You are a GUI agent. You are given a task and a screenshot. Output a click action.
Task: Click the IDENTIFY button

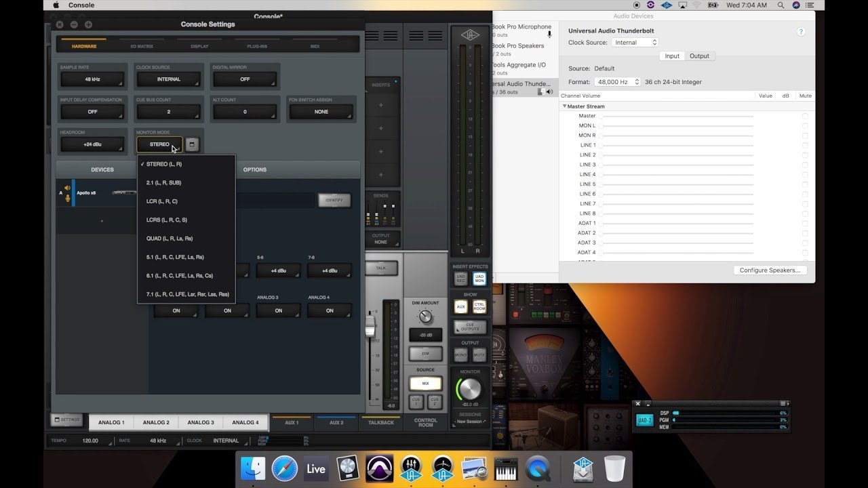coord(334,200)
